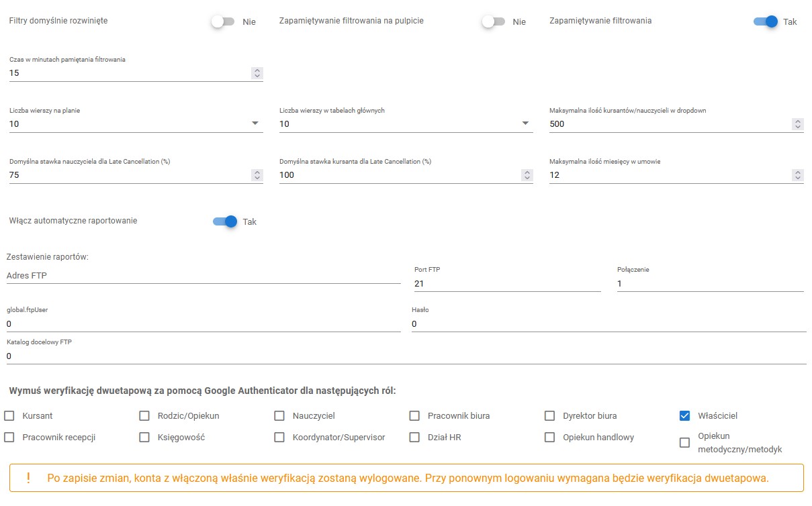Disable Włącz automatyczne raportowanie switch

coord(225,221)
